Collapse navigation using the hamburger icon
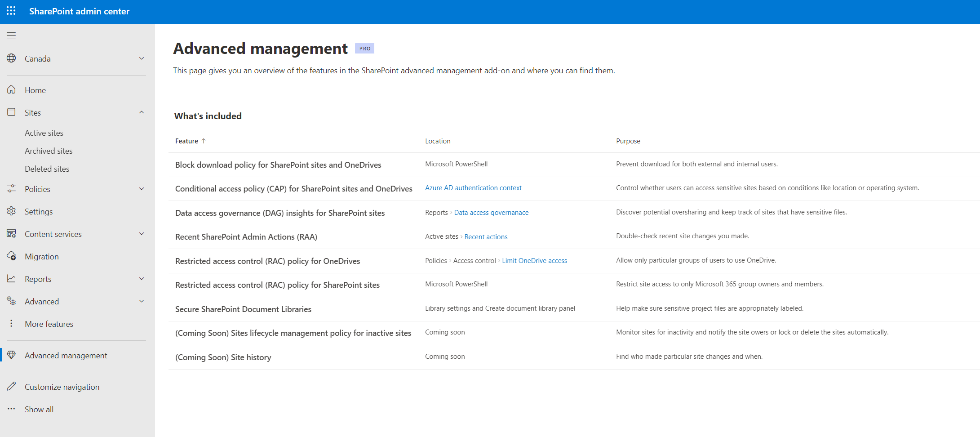 coord(11,35)
